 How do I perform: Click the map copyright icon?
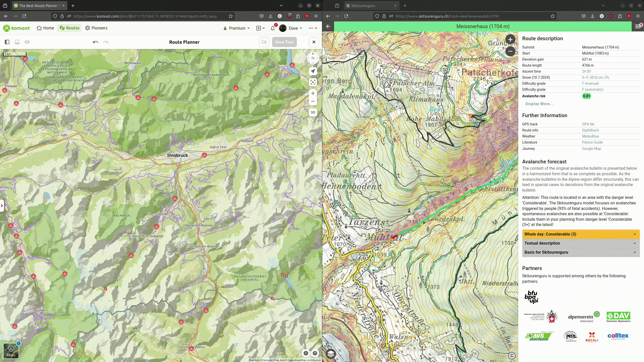(512, 355)
